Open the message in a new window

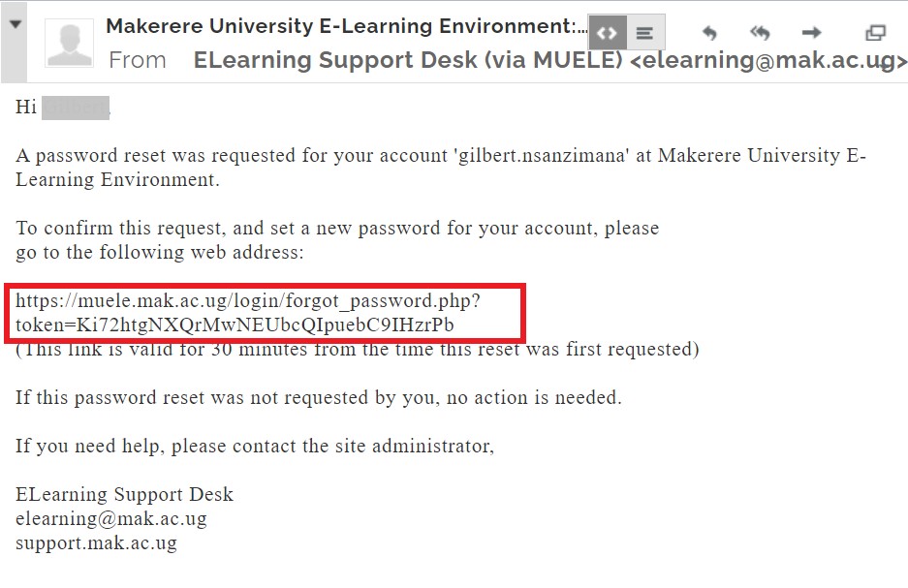point(875,33)
